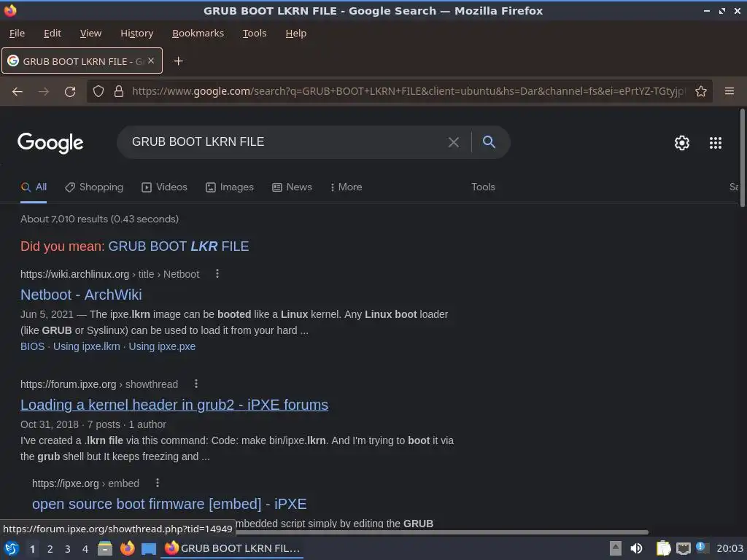Show site security padlock info
Image resolution: width=747 pixels, height=560 pixels.
[119, 91]
